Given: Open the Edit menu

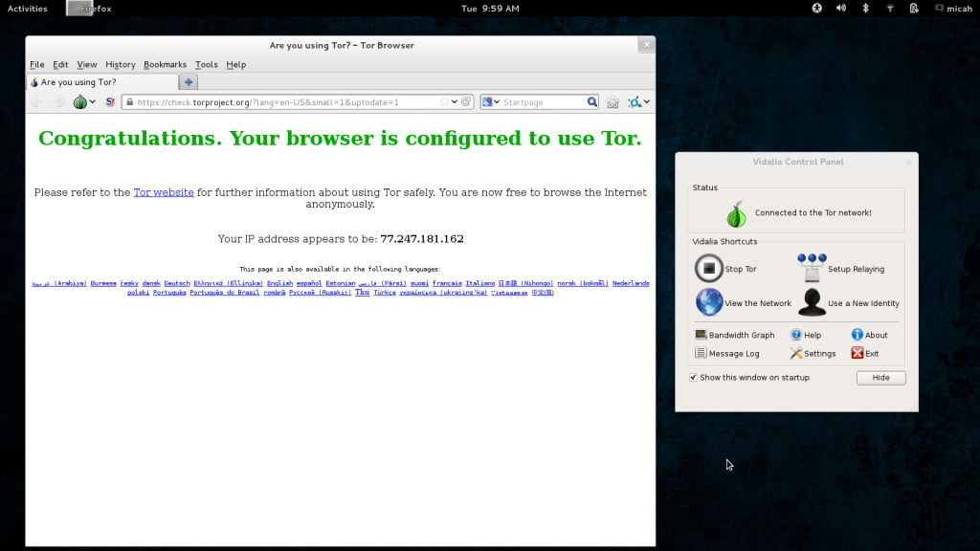Looking at the screenshot, I should coord(60,64).
